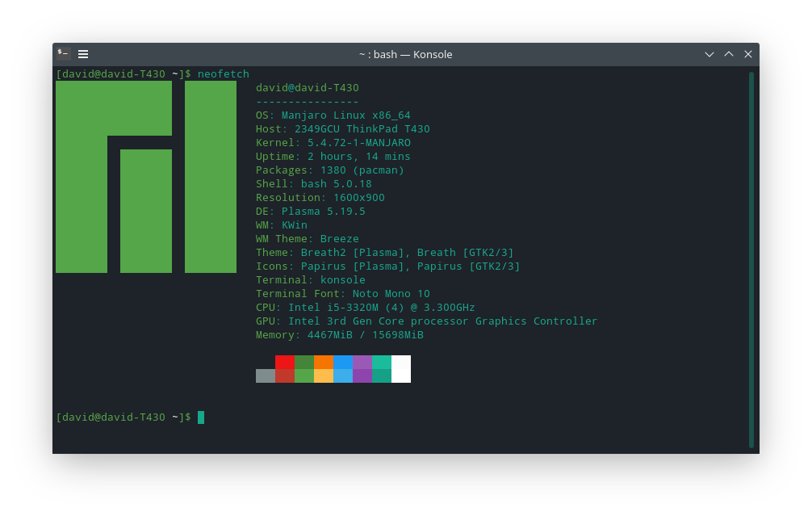This screenshot has height=516, width=812.
Task: Click the 'GPU: Intel 3rd Gen Core' line
Action: pos(427,321)
